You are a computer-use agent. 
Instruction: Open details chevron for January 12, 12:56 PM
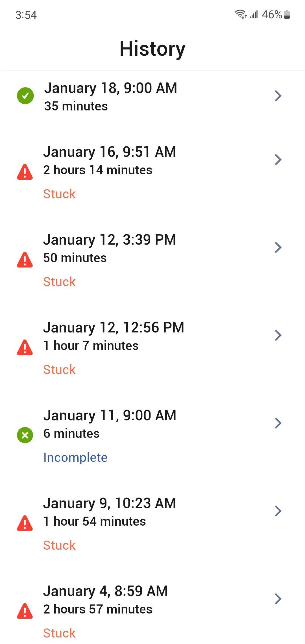278,335
